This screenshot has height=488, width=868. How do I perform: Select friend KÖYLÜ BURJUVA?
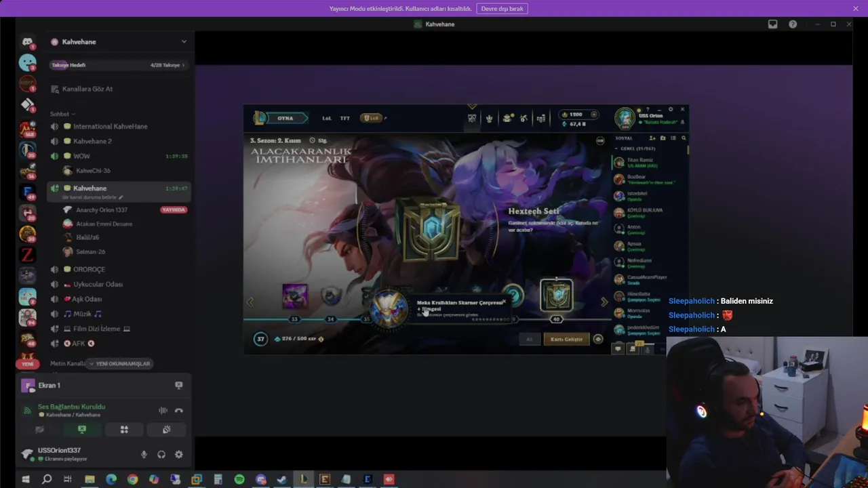click(649, 213)
